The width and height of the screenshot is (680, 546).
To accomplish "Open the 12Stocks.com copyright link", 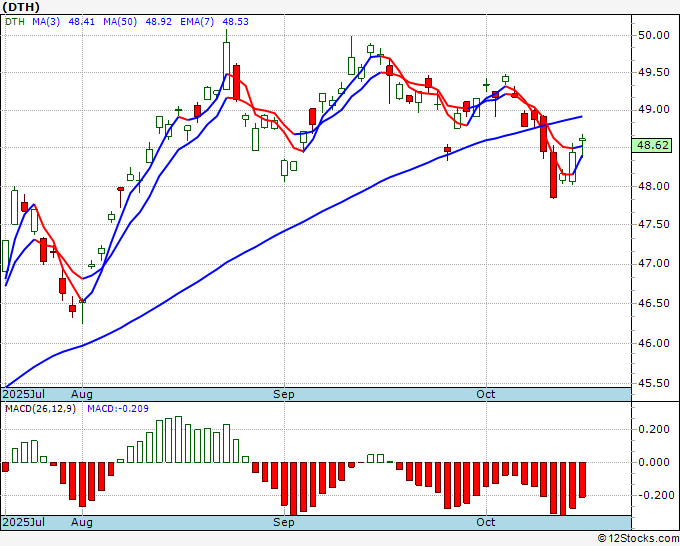I will 638,539.
